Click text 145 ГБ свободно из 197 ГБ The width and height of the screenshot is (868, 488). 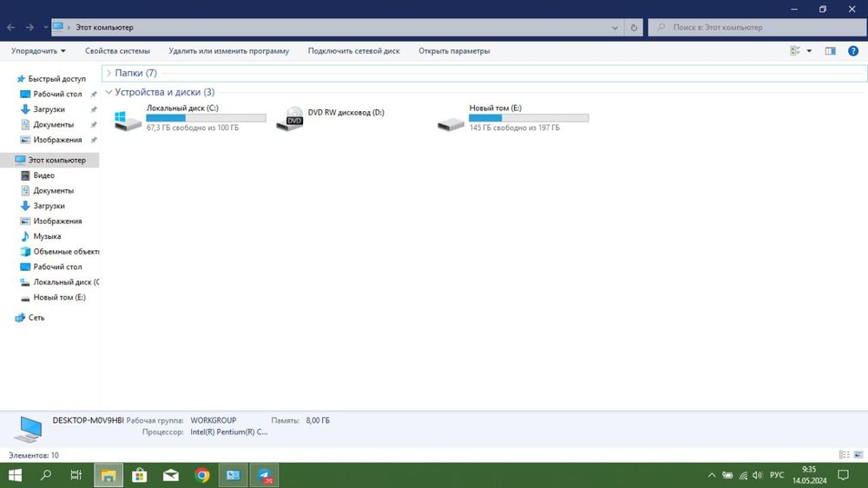pos(514,128)
